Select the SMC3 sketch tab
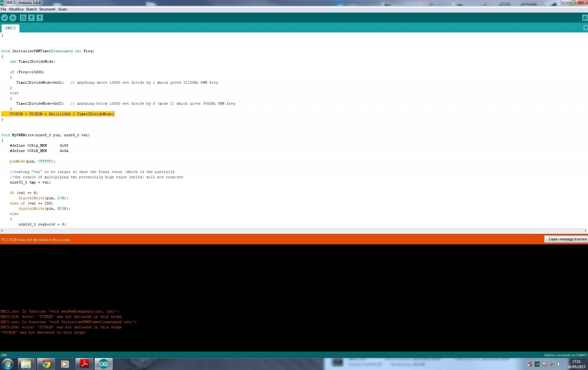This screenshot has height=370, width=588. click(10, 28)
